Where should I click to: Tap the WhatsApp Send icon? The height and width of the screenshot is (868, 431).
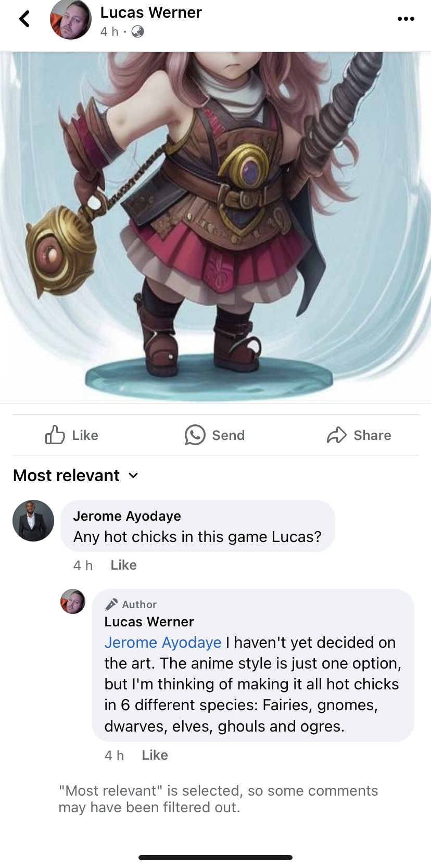pyautogui.click(x=195, y=435)
